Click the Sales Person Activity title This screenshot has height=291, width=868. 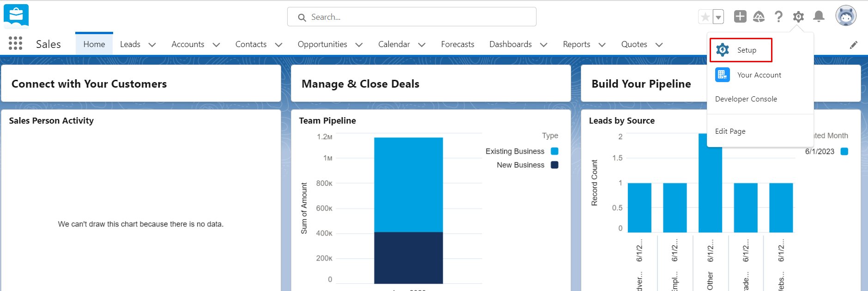pyautogui.click(x=51, y=121)
